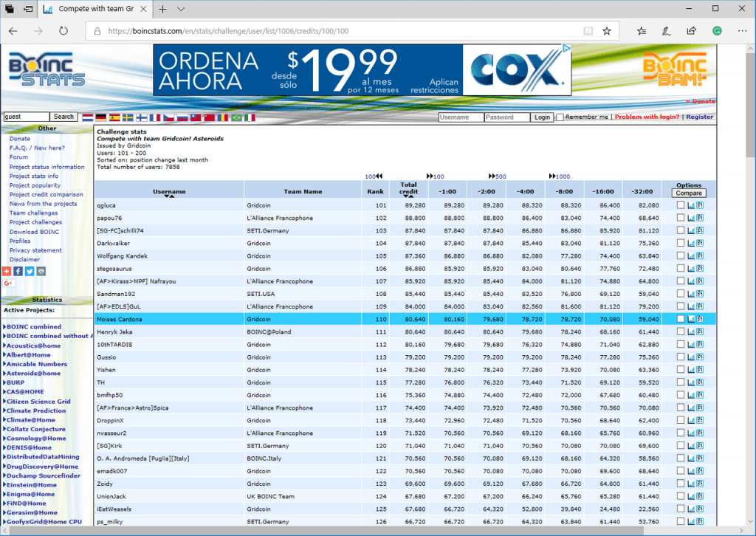Click the Username input field

[x=461, y=117]
